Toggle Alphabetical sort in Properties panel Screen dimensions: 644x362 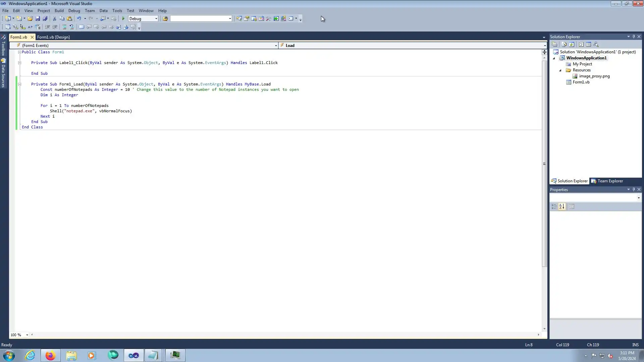(562, 207)
